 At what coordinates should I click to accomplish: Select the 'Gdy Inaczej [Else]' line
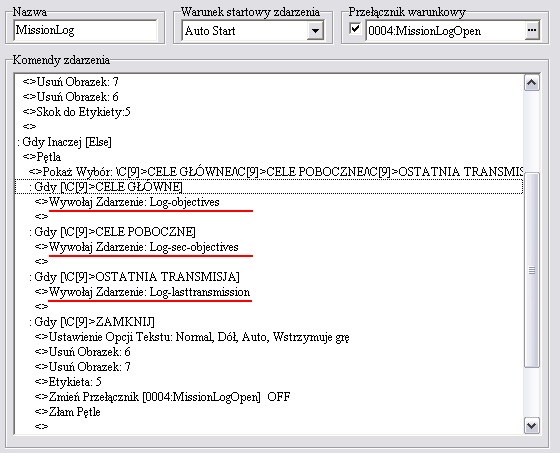tap(64, 142)
